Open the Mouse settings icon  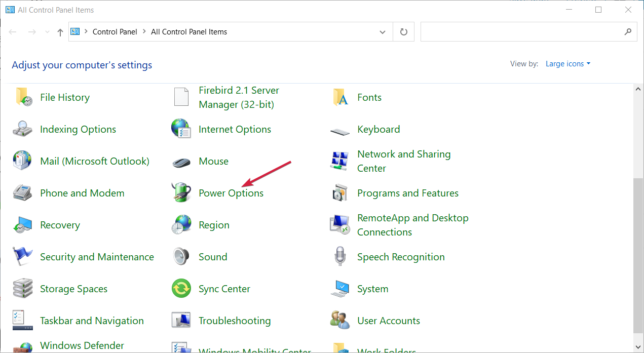(213, 161)
